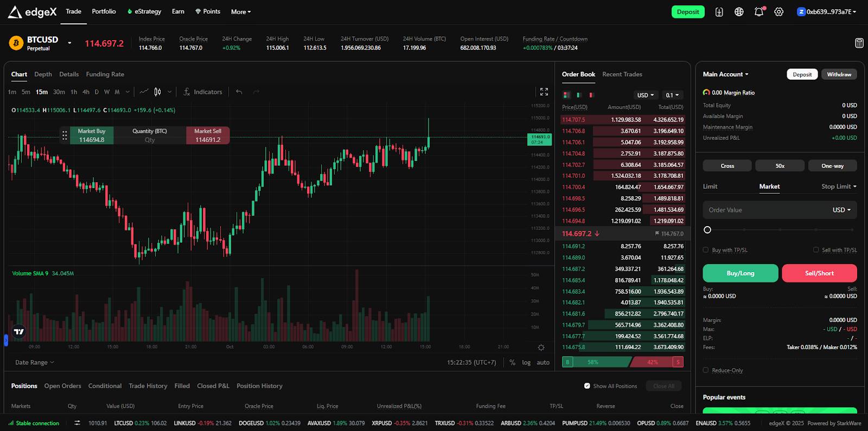Click the download app icon
This screenshot has width=868, height=431.
click(719, 12)
